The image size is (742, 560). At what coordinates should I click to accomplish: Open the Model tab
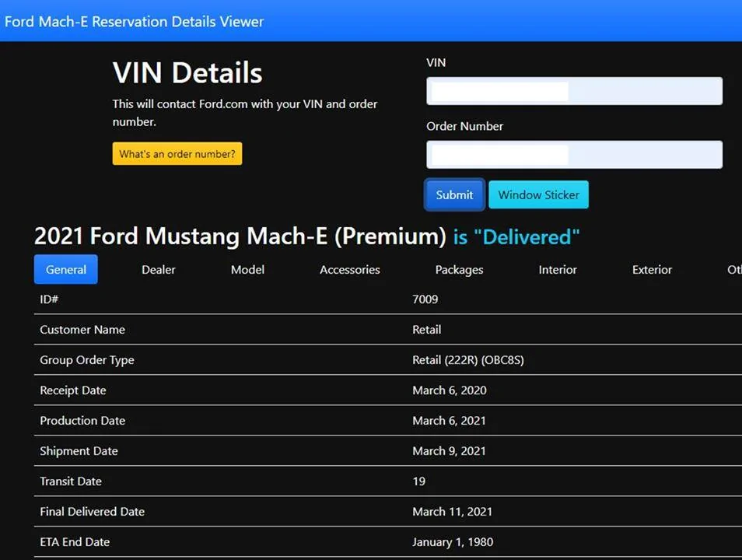pyautogui.click(x=247, y=269)
